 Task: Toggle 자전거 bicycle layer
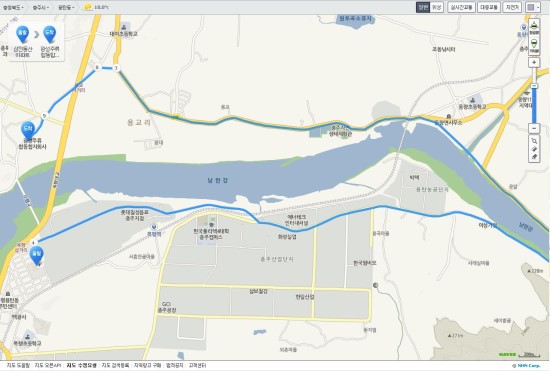(512, 7)
